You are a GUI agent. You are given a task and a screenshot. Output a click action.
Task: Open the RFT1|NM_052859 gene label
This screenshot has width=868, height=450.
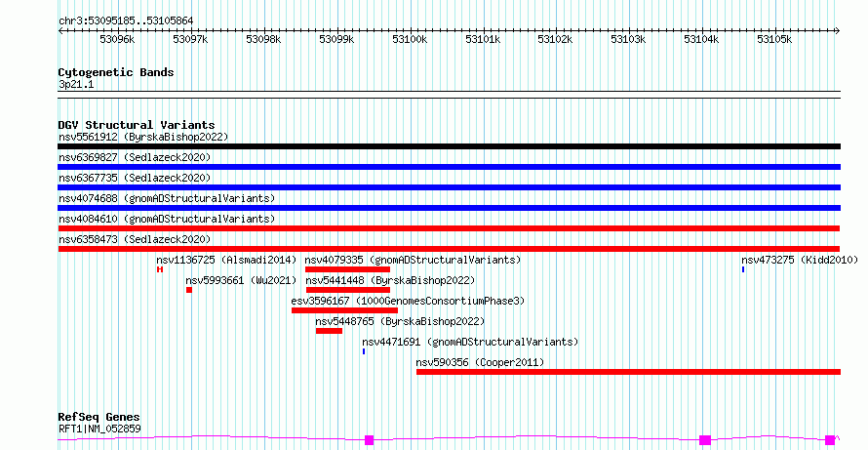click(99, 429)
